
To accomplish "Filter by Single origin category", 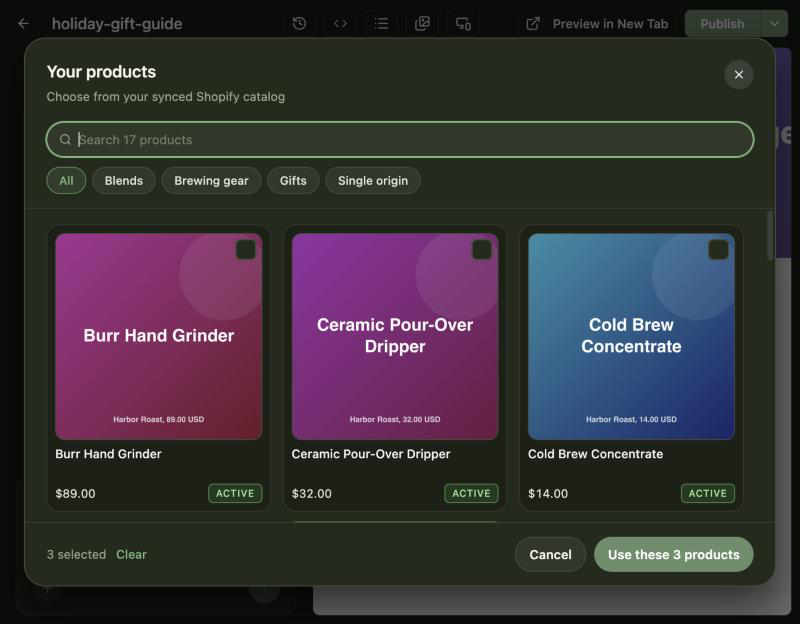I will (373, 181).
